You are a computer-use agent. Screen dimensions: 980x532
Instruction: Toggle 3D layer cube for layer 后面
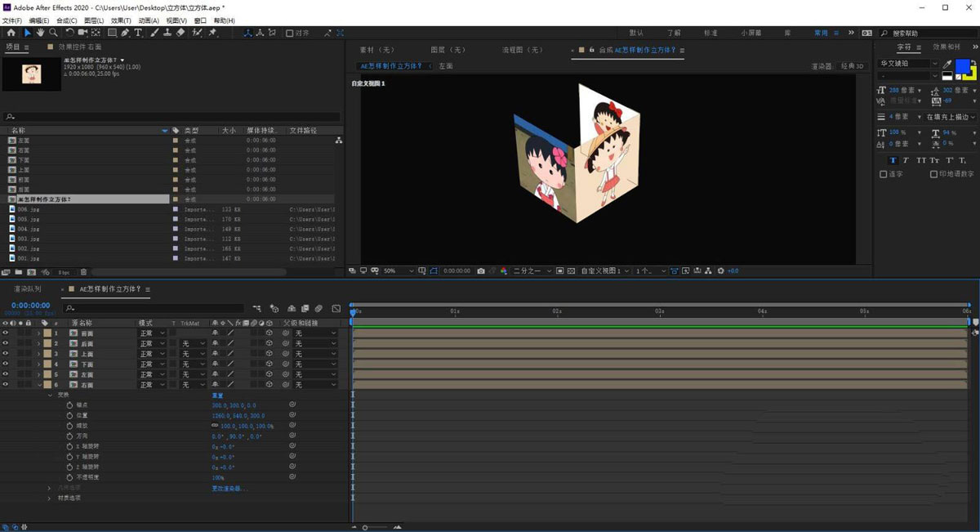[269, 343]
